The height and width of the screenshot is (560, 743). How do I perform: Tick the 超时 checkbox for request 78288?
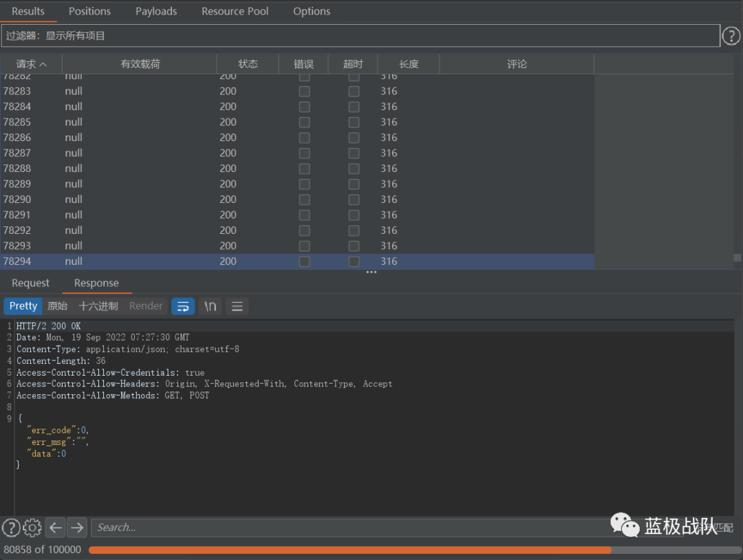click(x=354, y=169)
